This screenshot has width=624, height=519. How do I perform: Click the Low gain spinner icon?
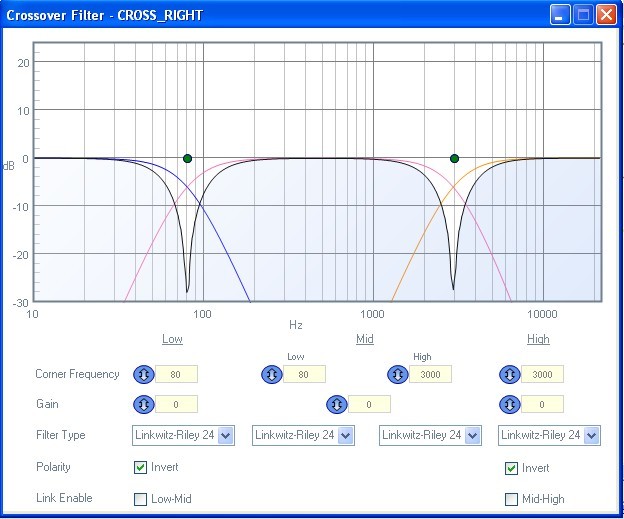[143, 404]
